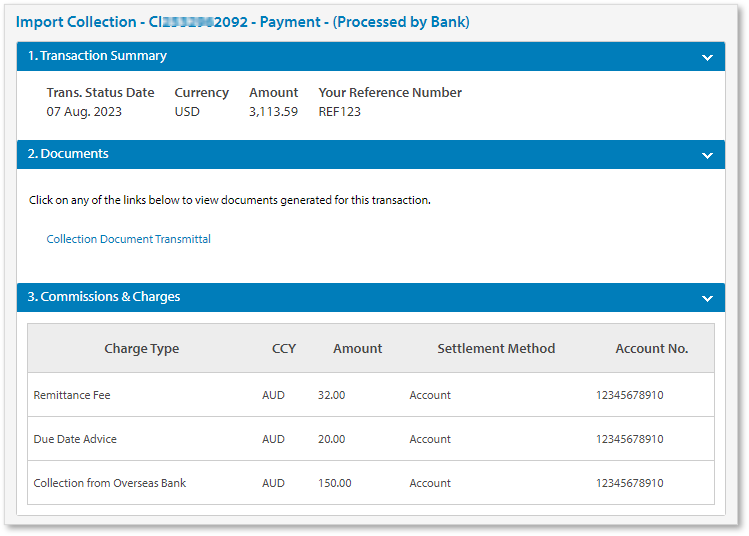
Task: Select the date value '07 Aug. 2023'
Action: pos(84,112)
